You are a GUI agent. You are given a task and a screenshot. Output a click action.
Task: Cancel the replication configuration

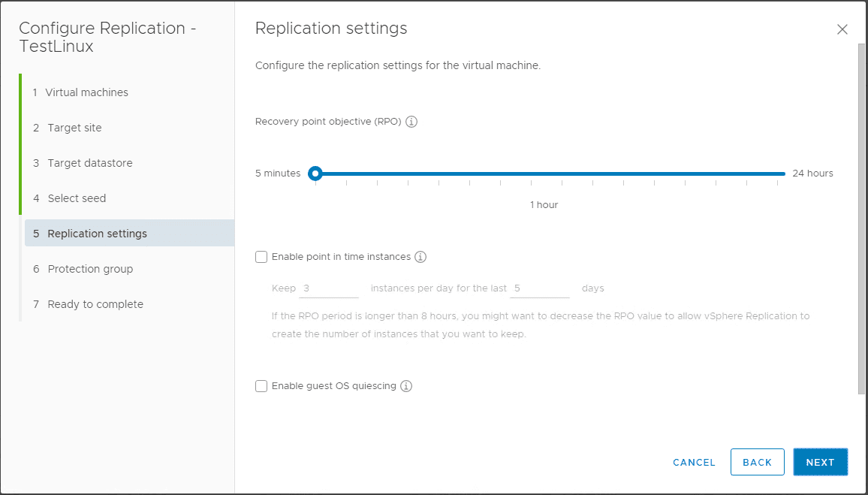click(x=693, y=462)
